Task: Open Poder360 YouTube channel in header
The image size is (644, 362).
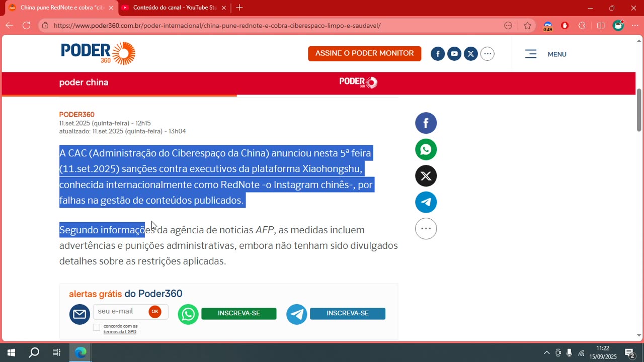Action: pyautogui.click(x=454, y=54)
